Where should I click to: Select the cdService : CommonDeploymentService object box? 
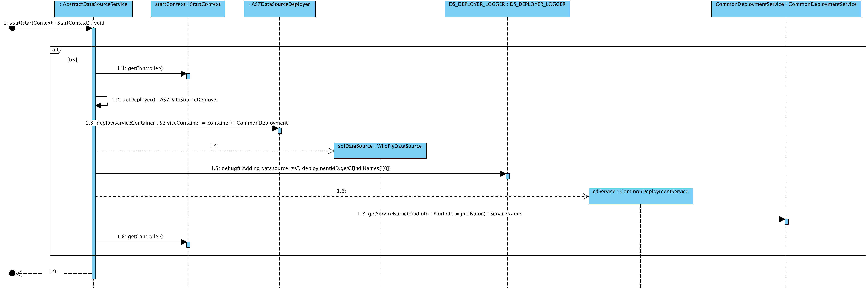click(x=640, y=196)
